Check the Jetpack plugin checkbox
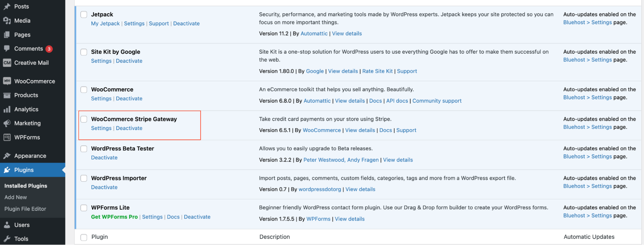The image size is (644, 245). pos(84,14)
